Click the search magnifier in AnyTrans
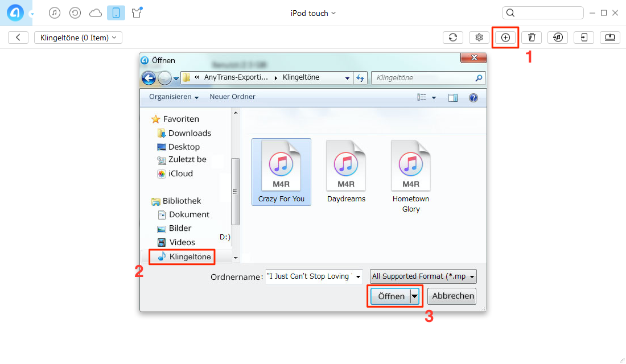The image size is (626, 364). [x=510, y=13]
